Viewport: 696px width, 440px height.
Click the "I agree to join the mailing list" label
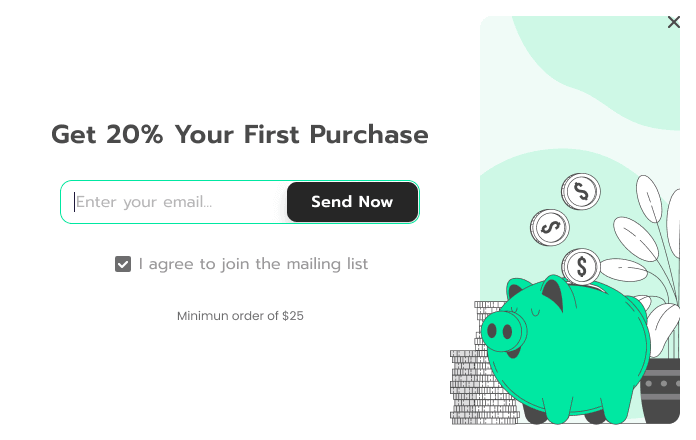coord(253,264)
